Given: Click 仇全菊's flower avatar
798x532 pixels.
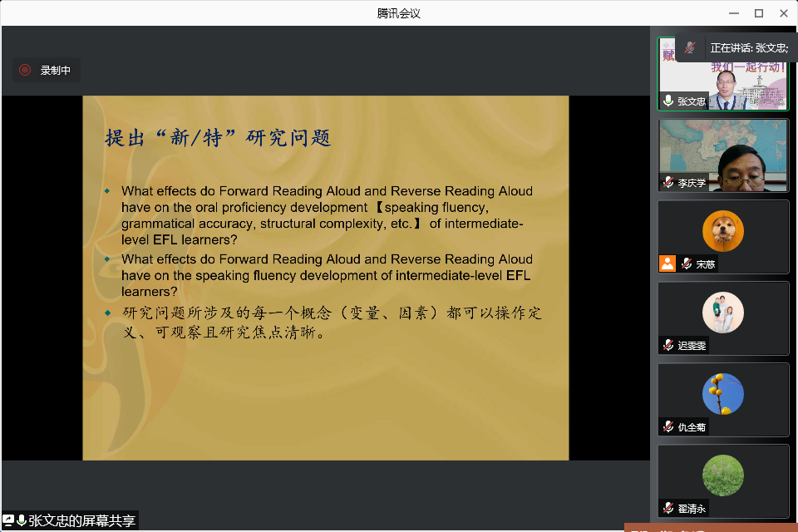Looking at the screenshot, I should pos(722,394).
